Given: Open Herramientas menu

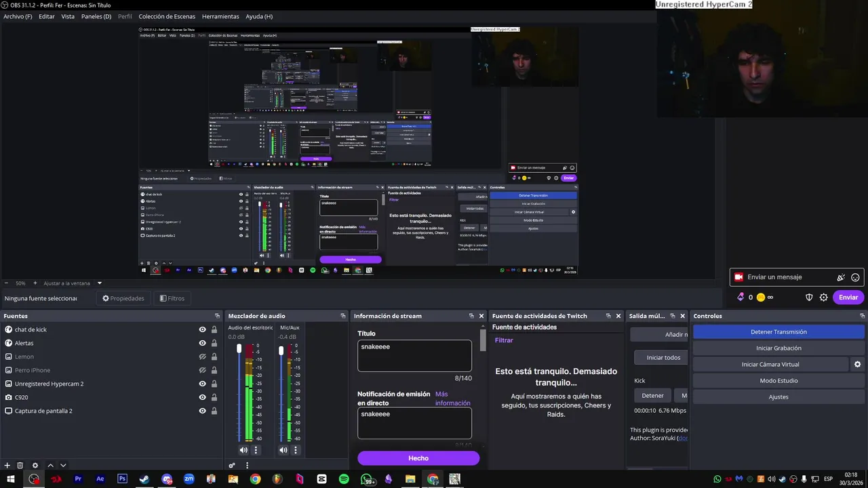Looking at the screenshot, I should tap(220, 16).
